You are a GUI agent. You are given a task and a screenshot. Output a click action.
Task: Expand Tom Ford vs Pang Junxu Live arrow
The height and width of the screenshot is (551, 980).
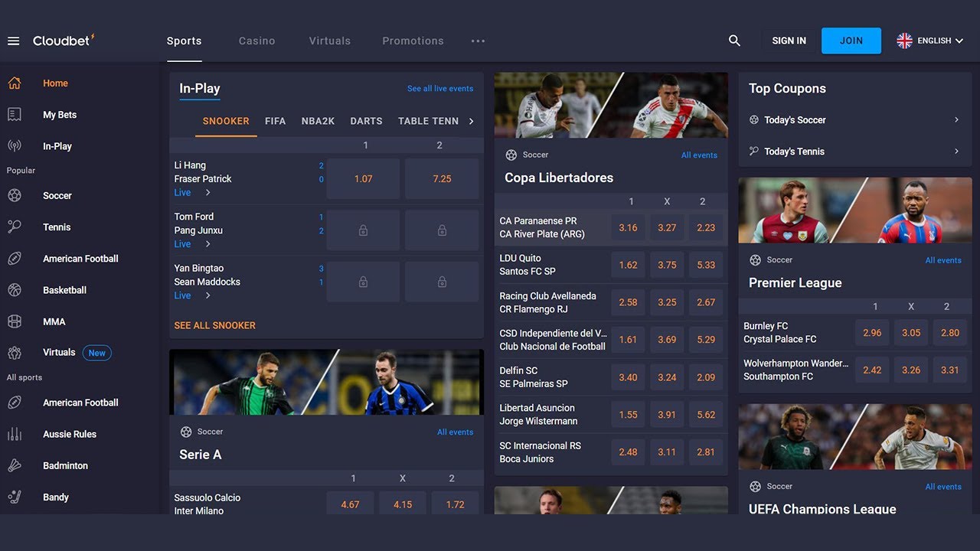tap(207, 244)
